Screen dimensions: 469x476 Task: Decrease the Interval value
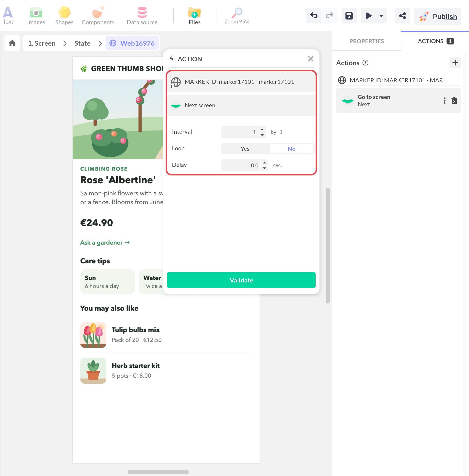(x=262, y=135)
